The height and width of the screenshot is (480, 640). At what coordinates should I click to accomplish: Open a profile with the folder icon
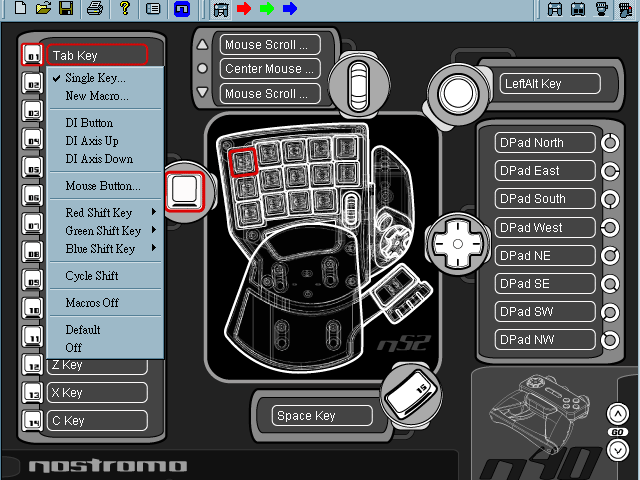(x=43, y=8)
